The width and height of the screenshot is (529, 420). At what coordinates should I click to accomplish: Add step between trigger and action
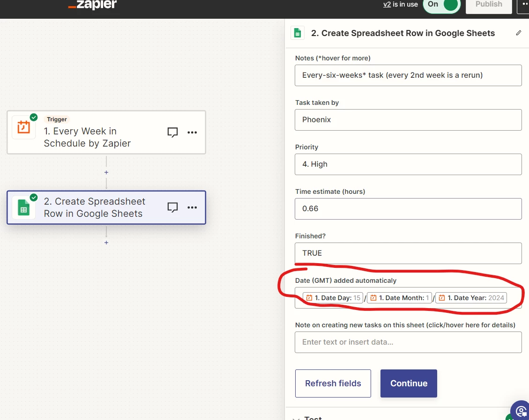[x=106, y=172]
